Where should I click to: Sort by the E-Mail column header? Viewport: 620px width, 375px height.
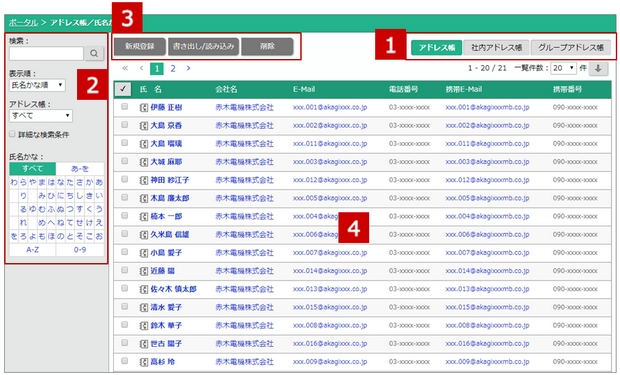pos(304,89)
